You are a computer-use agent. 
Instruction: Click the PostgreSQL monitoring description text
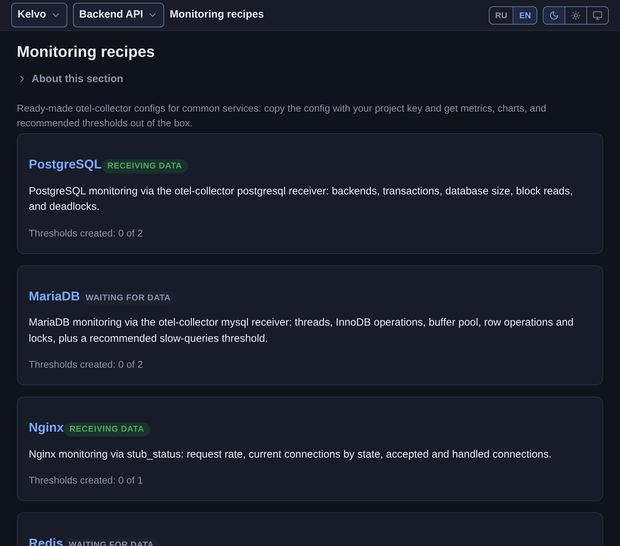pos(301,198)
